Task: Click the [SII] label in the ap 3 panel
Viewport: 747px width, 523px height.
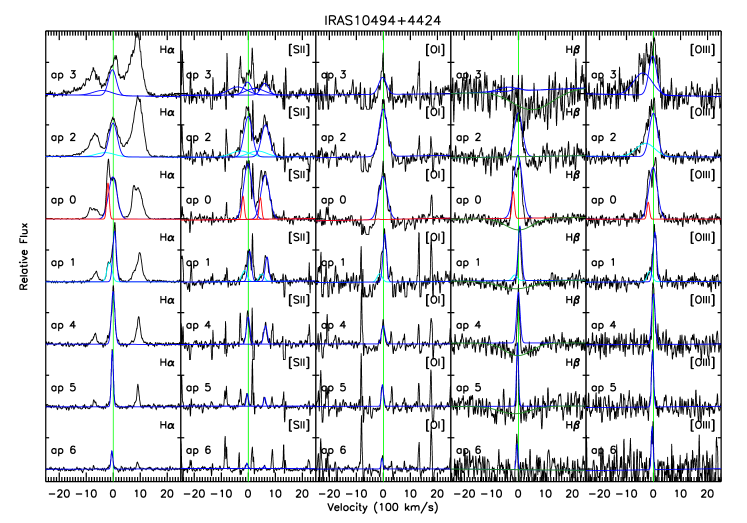Action: point(299,50)
